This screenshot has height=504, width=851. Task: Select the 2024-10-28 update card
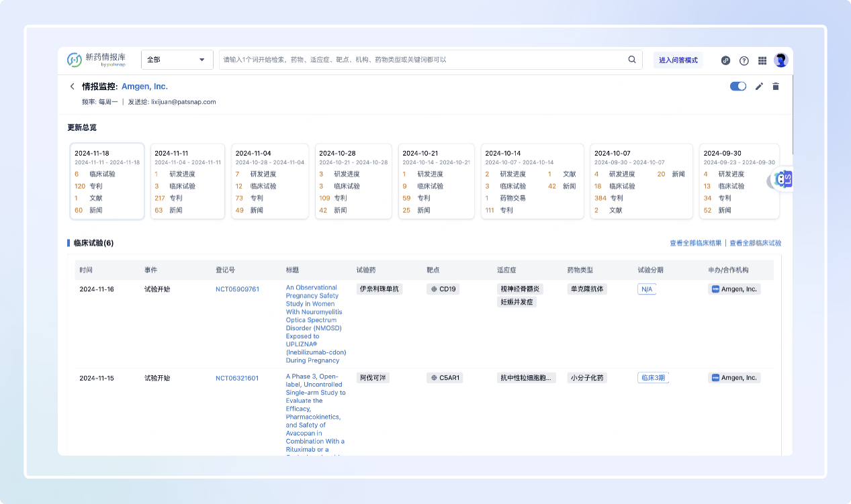tap(353, 181)
